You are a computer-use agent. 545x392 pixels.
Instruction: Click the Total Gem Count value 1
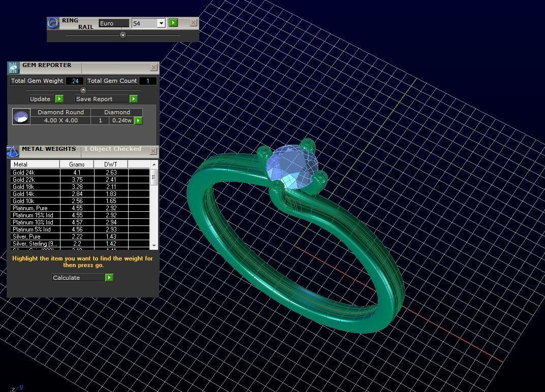pyautogui.click(x=148, y=81)
